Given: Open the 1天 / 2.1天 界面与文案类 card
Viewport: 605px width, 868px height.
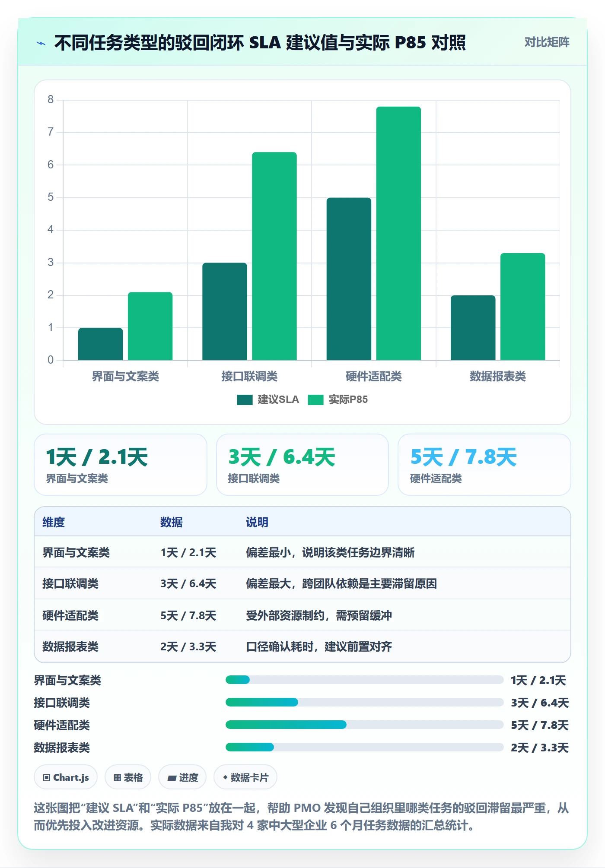Looking at the screenshot, I should tap(121, 465).
